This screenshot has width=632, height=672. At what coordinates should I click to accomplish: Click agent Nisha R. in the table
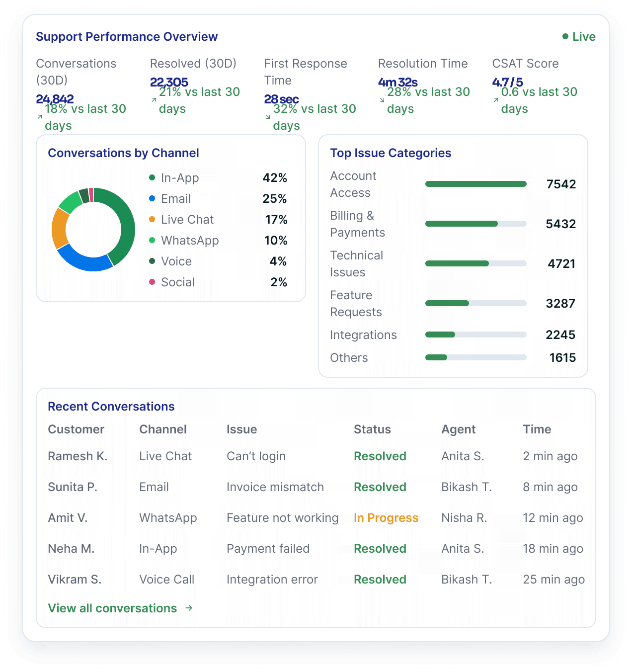pyautogui.click(x=464, y=517)
